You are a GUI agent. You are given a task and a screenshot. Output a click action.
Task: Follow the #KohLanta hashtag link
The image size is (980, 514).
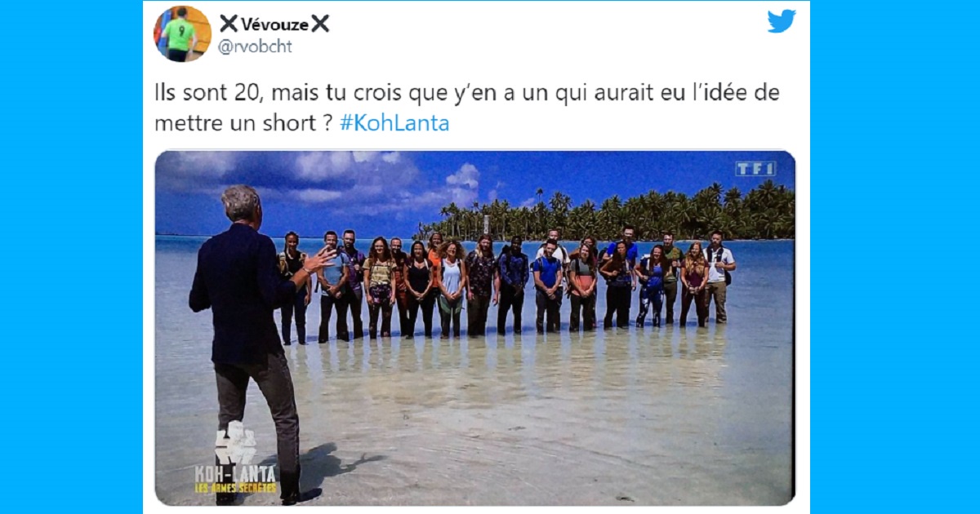[394, 124]
